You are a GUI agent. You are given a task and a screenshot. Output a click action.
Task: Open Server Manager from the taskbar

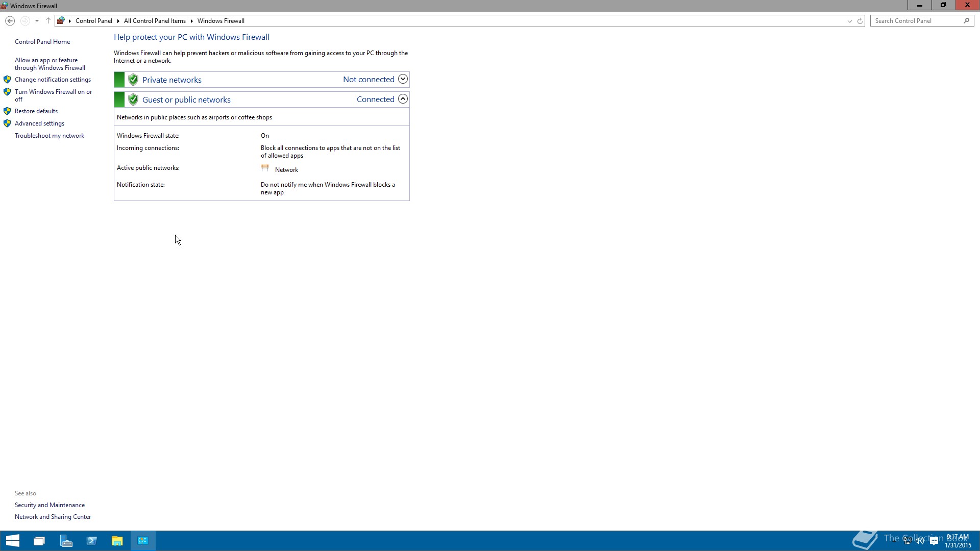66,541
